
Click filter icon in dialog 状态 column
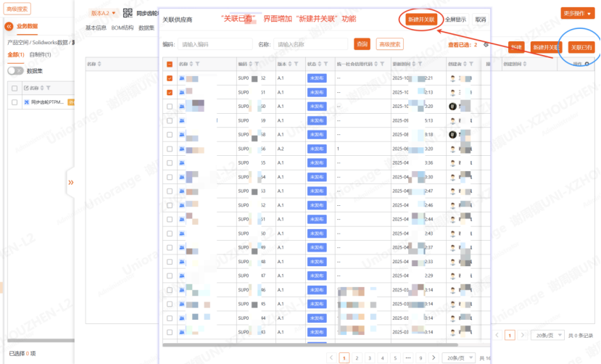click(326, 64)
